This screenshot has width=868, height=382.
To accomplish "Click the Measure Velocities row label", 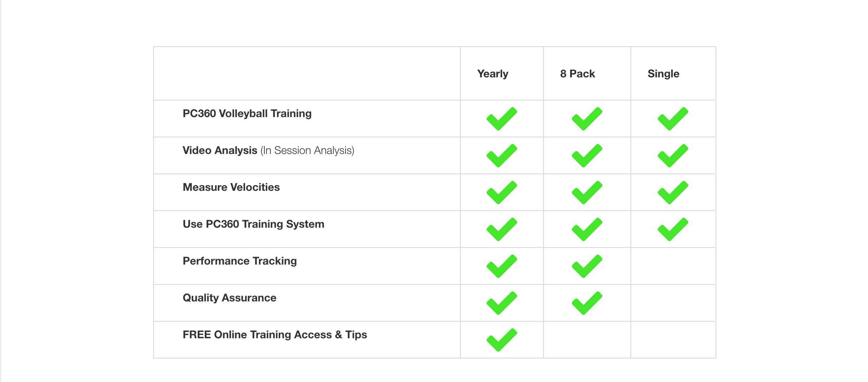I will click(231, 187).
